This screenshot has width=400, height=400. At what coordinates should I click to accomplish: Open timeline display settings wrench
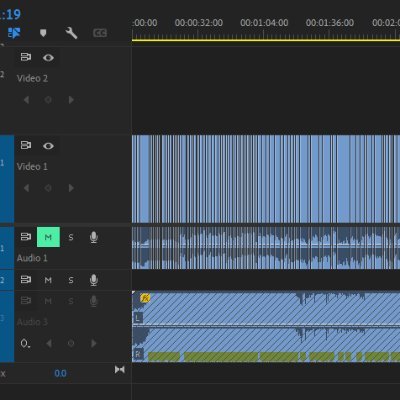click(x=71, y=33)
